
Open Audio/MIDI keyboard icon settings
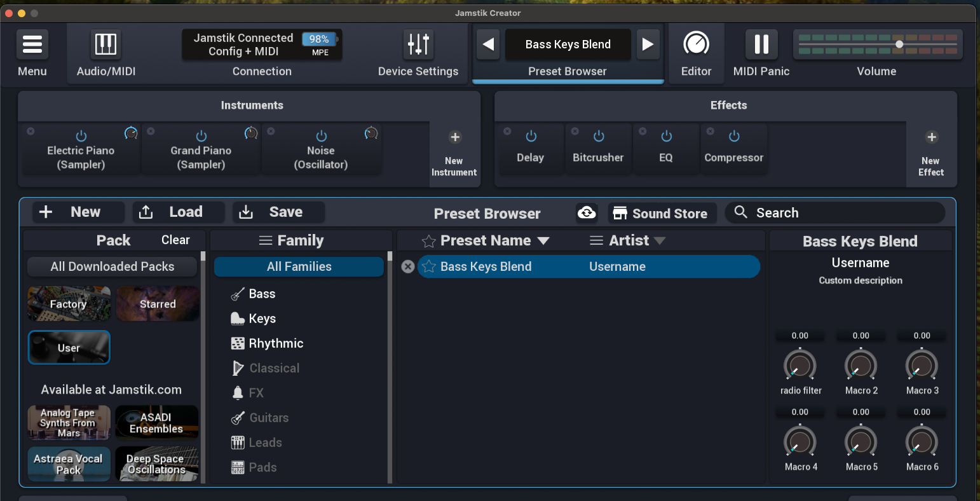tap(105, 45)
